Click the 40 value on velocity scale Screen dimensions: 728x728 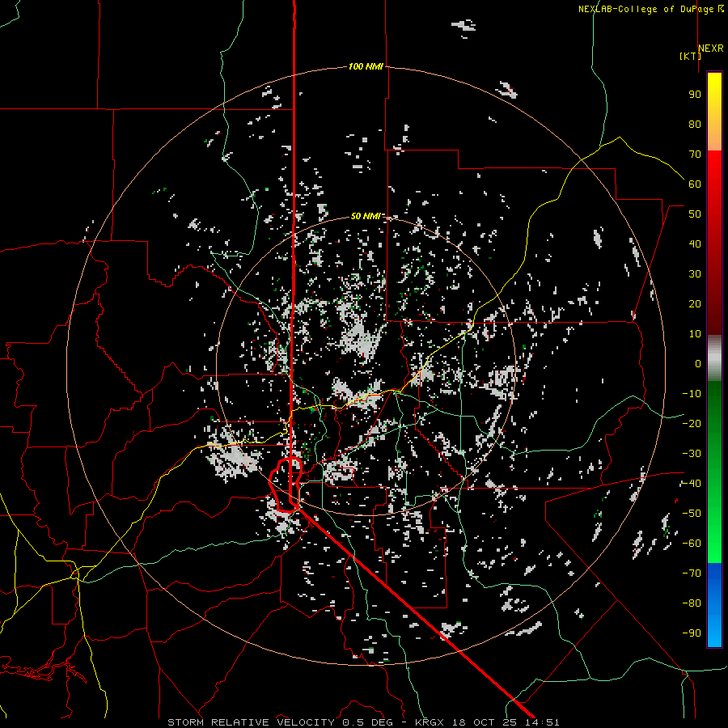(x=695, y=243)
